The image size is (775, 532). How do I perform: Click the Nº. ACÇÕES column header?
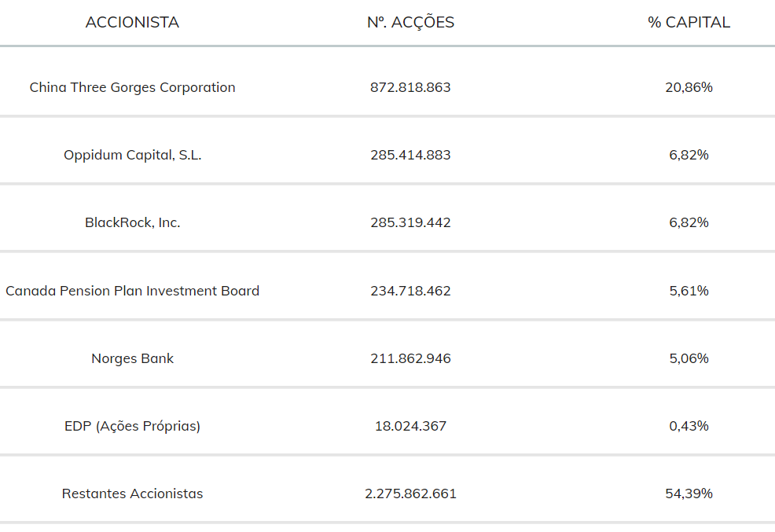410,23
